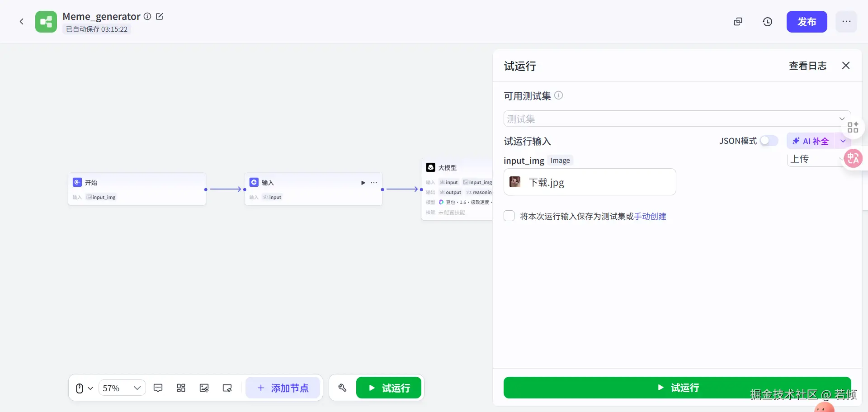Click the output variable on 大模型 node
Viewport: 868px width, 412px height.
tap(450, 192)
